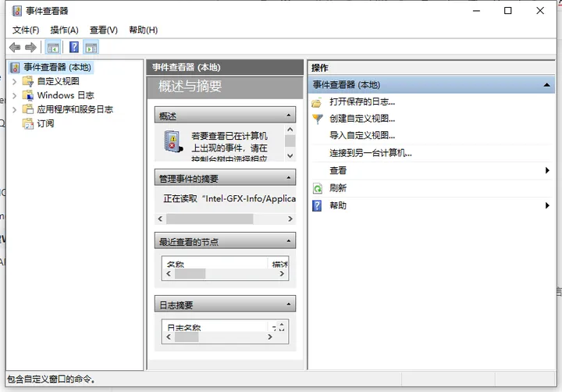Click 导入自定义视图... action
Screen dimensions: 562x392
[362, 135]
